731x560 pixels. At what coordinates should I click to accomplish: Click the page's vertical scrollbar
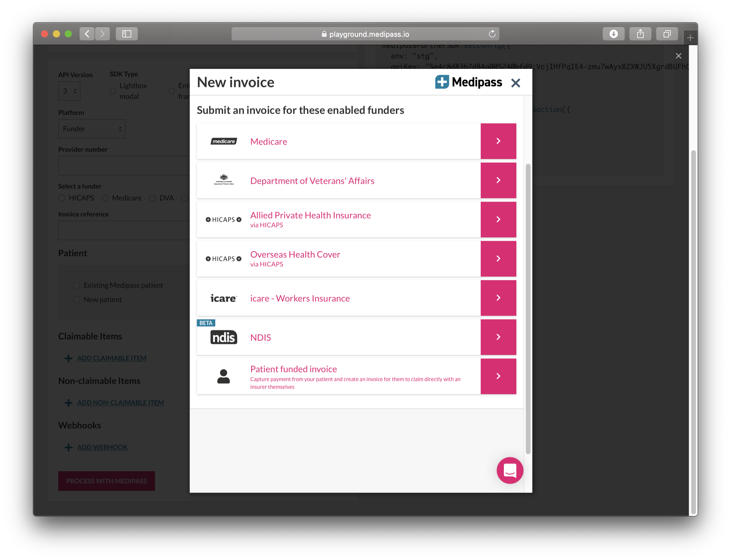(693, 332)
